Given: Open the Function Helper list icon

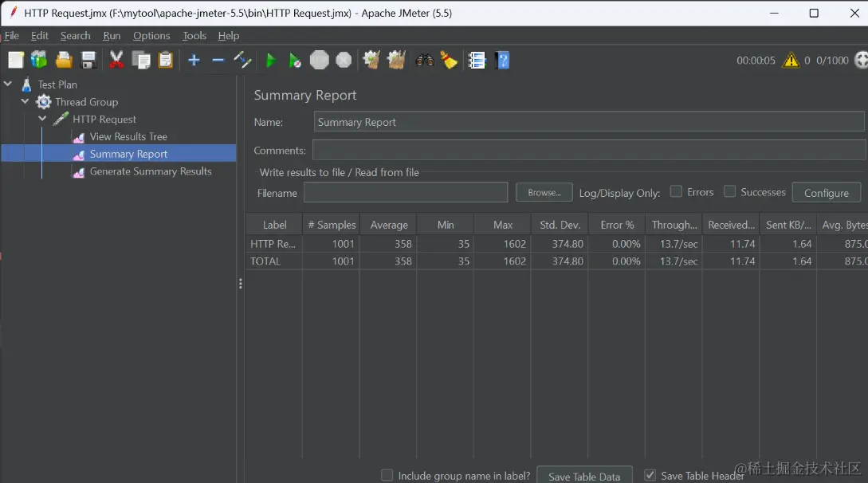Looking at the screenshot, I should (477, 60).
